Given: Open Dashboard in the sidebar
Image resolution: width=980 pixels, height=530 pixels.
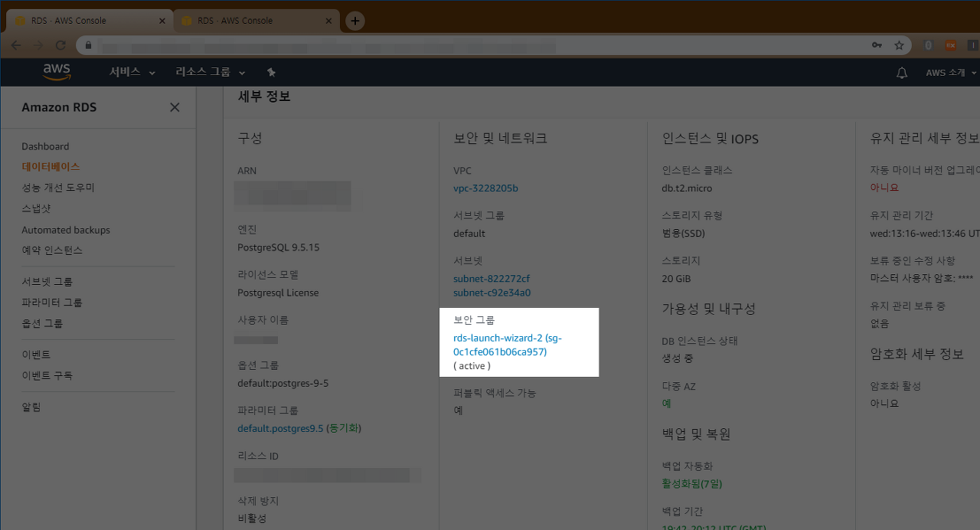Looking at the screenshot, I should pos(45,146).
